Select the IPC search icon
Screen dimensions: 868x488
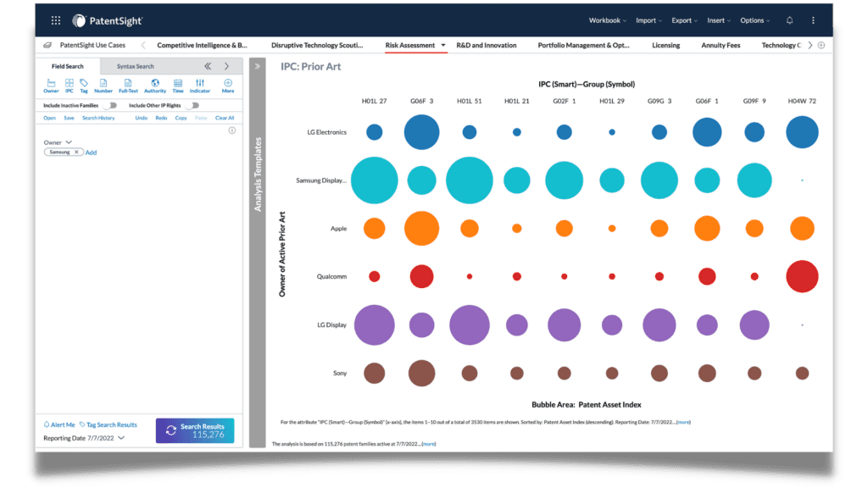69,81
